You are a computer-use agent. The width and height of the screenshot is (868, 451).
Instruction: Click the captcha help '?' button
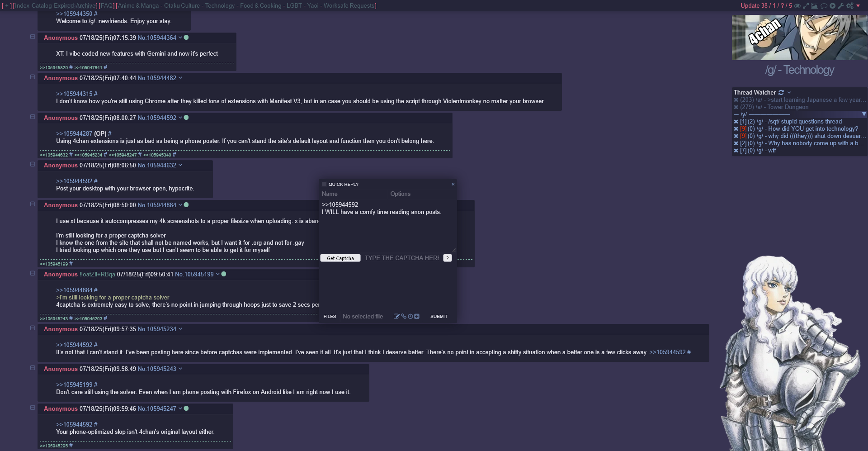(x=448, y=258)
